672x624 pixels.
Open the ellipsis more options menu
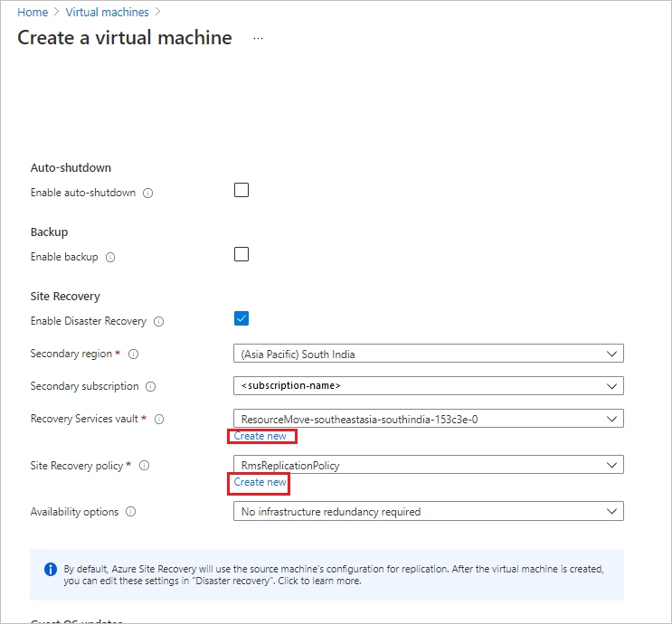pyautogui.click(x=258, y=38)
